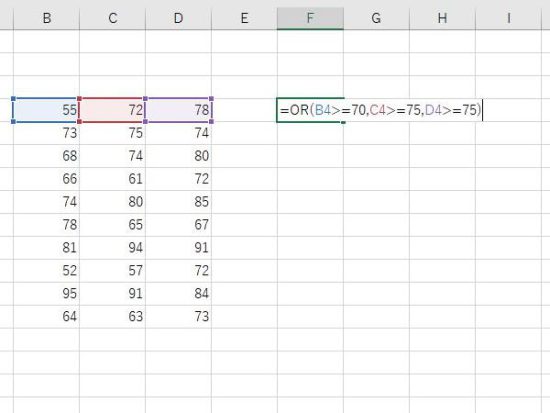Image resolution: width=550 pixels, height=413 pixels.
Task: Click the cell showing 57
Action: 113,271
